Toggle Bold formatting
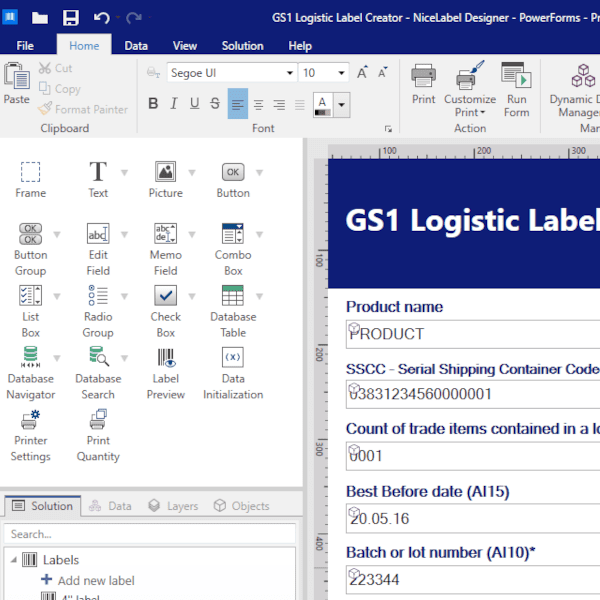The image size is (600, 600). coord(153,103)
